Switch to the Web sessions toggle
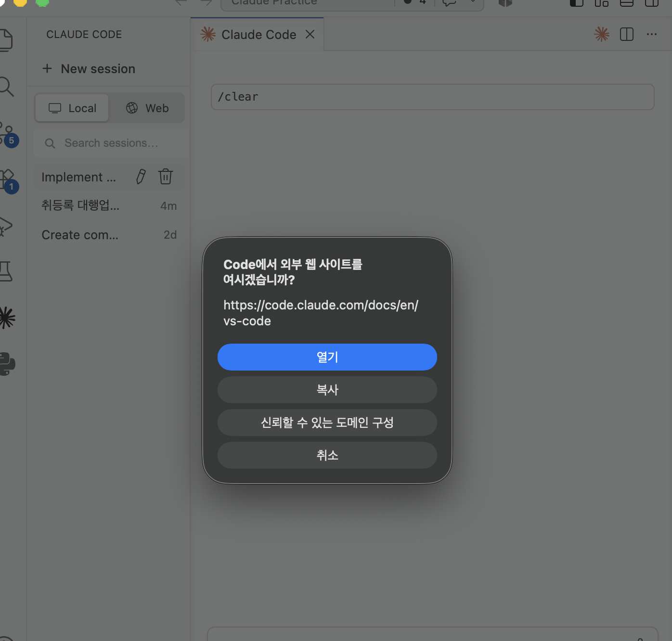The image size is (672, 641). pyautogui.click(x=147, y=108)
